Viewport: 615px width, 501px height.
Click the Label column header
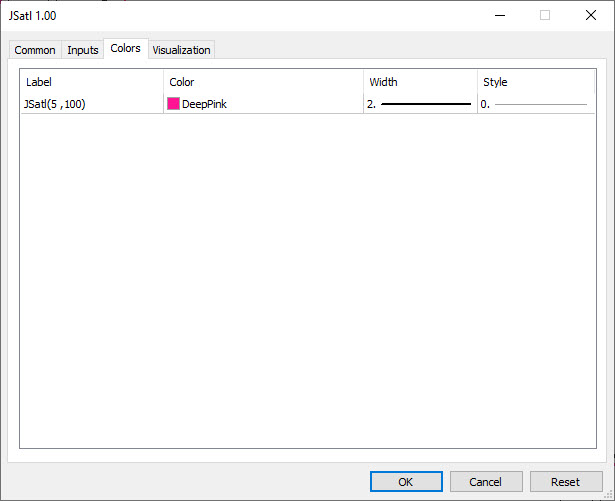tap(92, 82)
